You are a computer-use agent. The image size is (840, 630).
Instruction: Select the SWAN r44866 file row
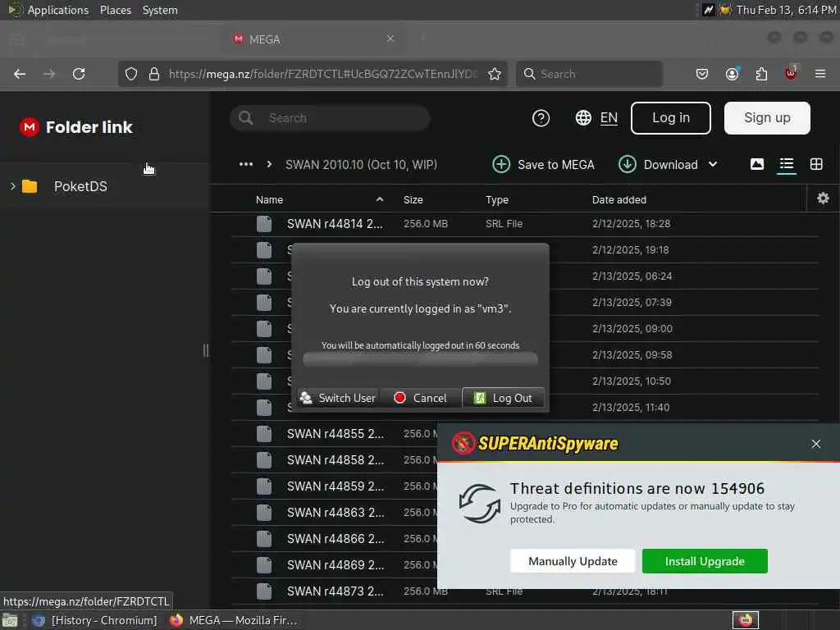(x=335, y=538)
